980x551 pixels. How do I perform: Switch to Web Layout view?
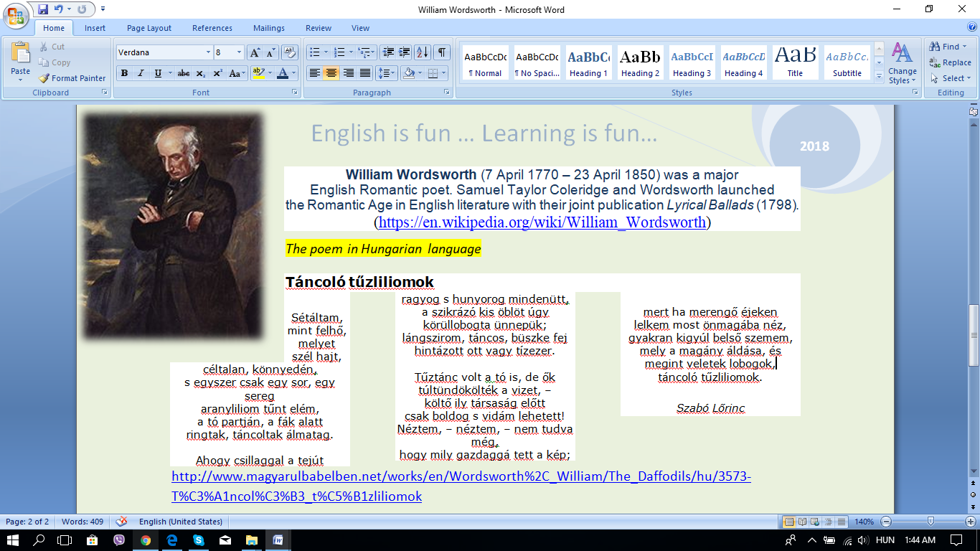815,522
